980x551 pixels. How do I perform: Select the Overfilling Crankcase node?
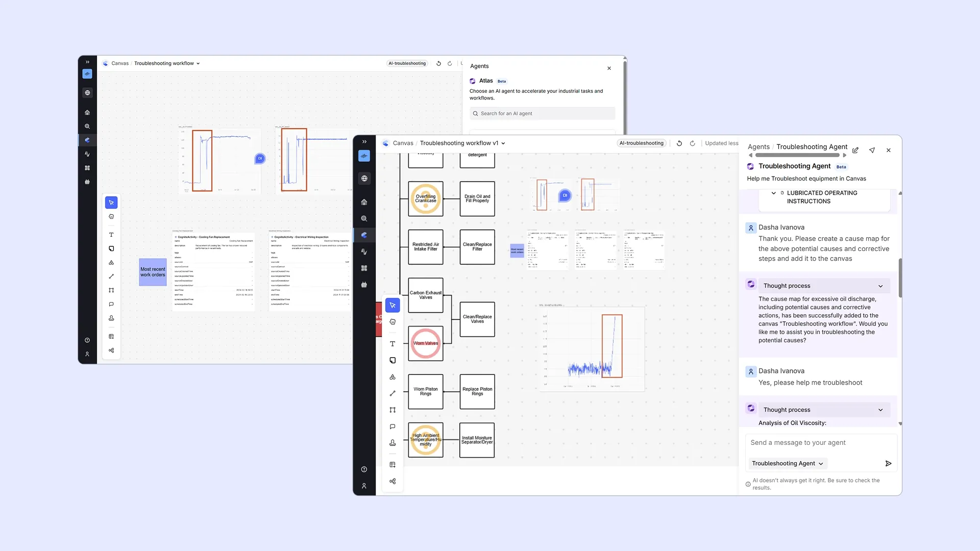click(426, 199)
